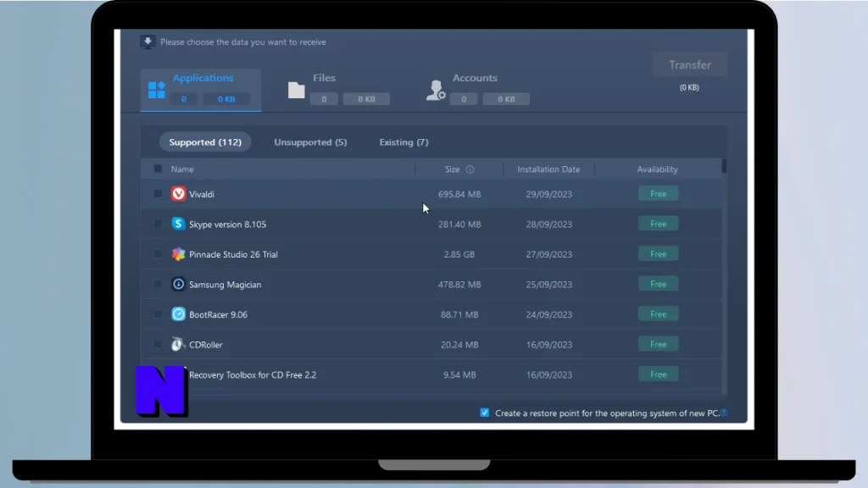Click the Free badge for Recovery Toolbox

(658, 374)
